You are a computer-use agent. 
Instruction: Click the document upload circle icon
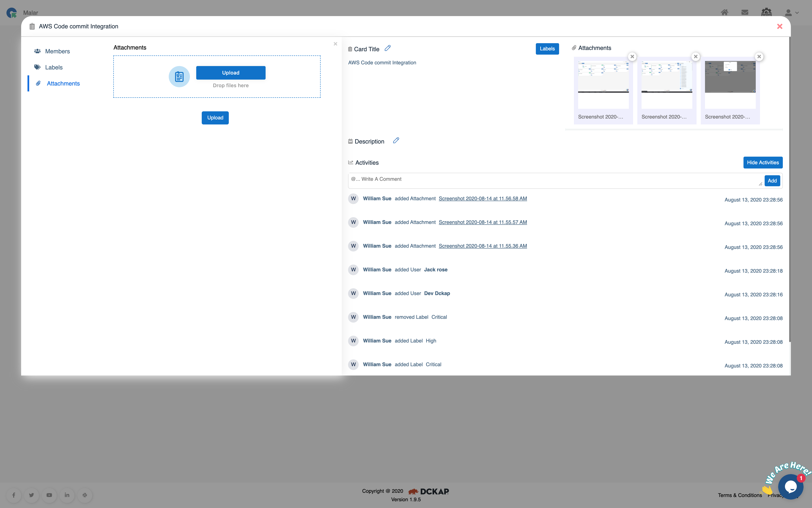point(179,77)
